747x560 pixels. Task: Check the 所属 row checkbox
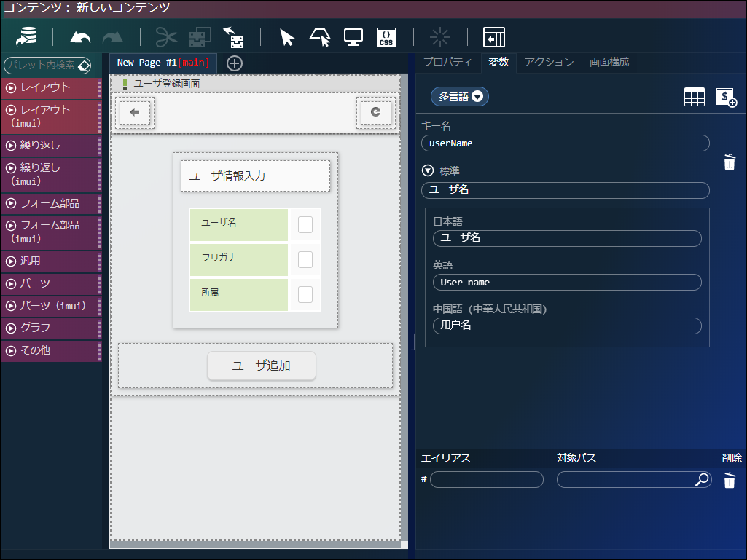305,294
